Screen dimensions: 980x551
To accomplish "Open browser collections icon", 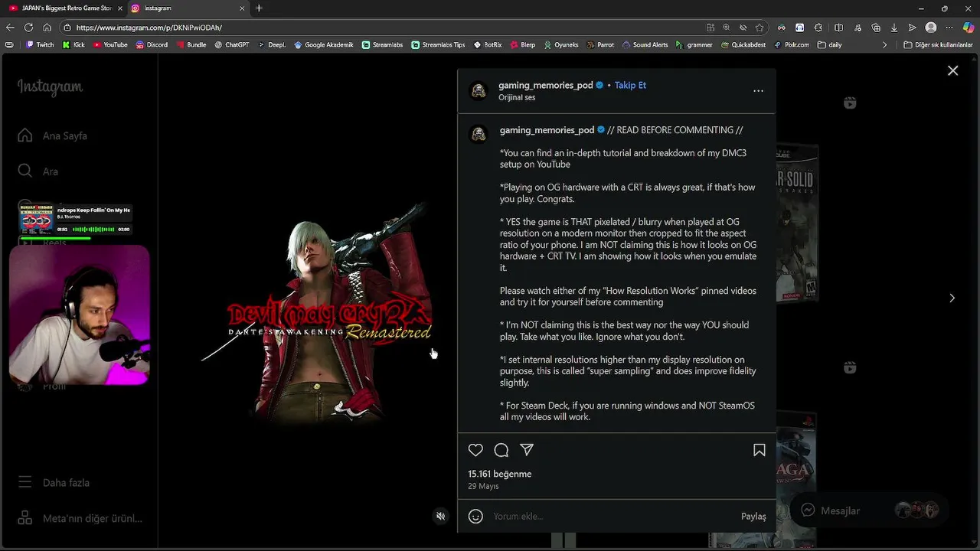I will [x=877, y=28].
